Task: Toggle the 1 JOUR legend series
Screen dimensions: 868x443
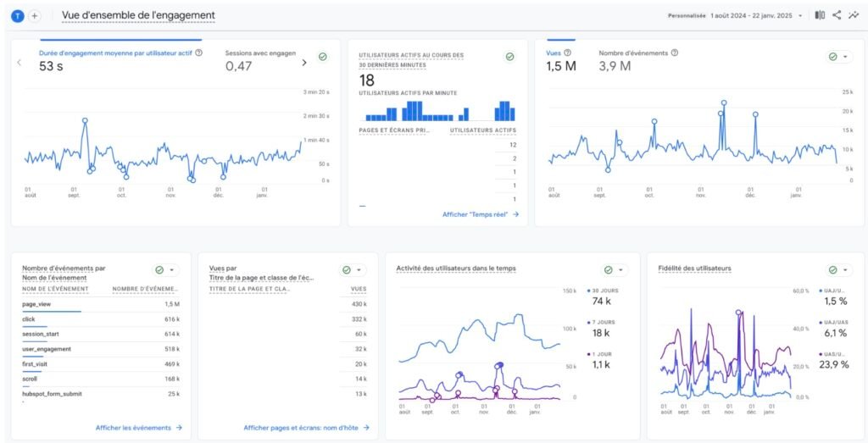Action: (x=599, y=360)
